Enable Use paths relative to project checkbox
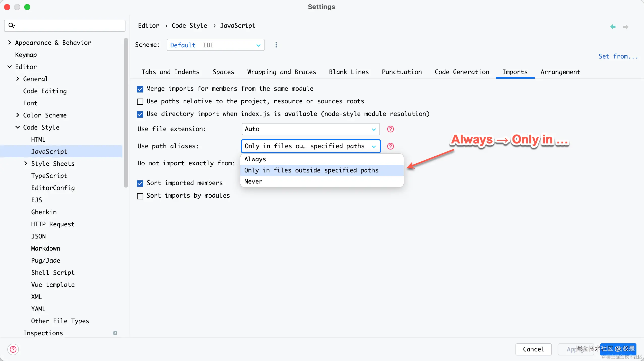Viewport: 644px width, 361px height. click(x=140, y=102)
